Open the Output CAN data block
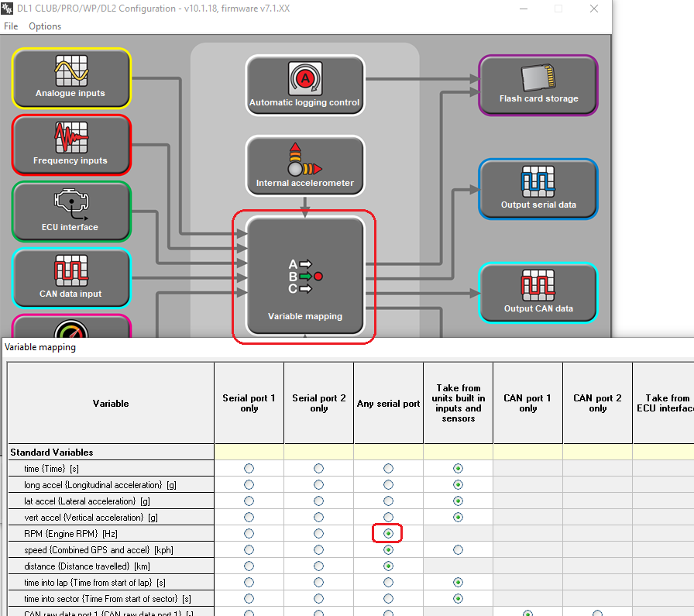 tap(538, 293)
